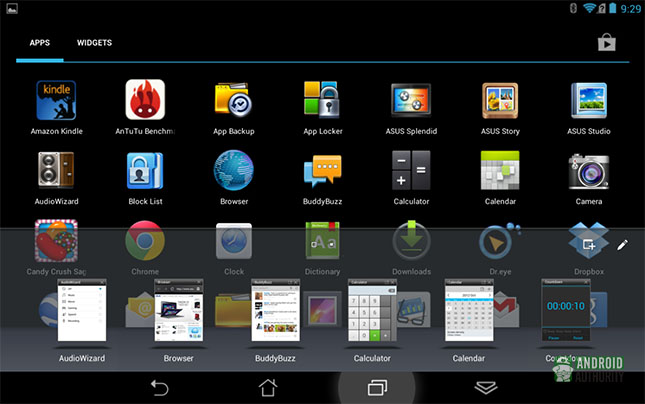Tap the floating apps drawer arrow button
This screenshot has height=404, width=645.
pos(486,387)
